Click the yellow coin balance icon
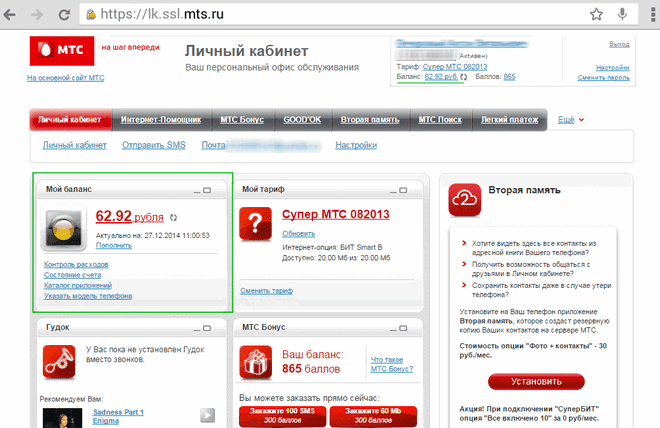Viewport: 660px width, 428px height. pos(64,228)
